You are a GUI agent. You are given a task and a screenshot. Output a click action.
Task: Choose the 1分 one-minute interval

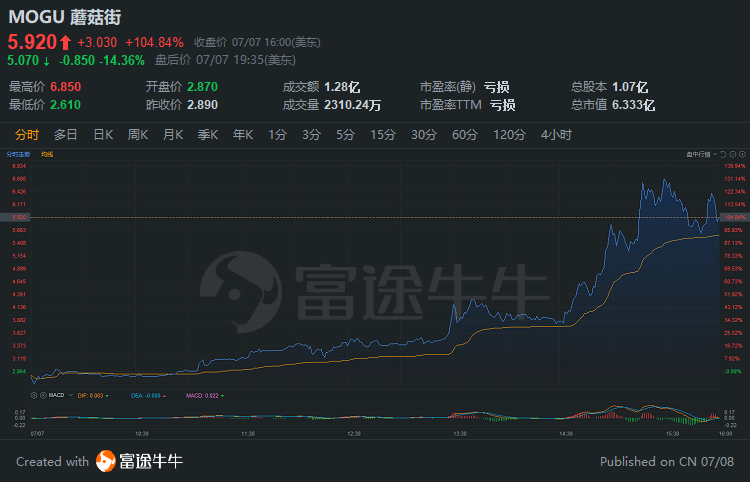click(x=277, y=135)
